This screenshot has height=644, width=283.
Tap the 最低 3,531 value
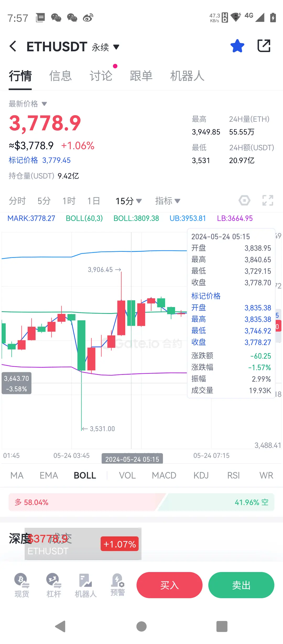(x=201, y=154)
